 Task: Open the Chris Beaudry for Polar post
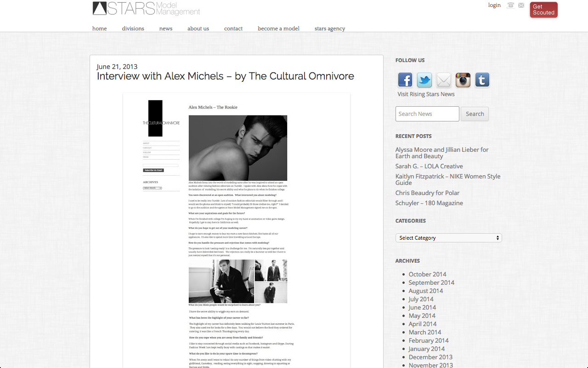[427, 193]
